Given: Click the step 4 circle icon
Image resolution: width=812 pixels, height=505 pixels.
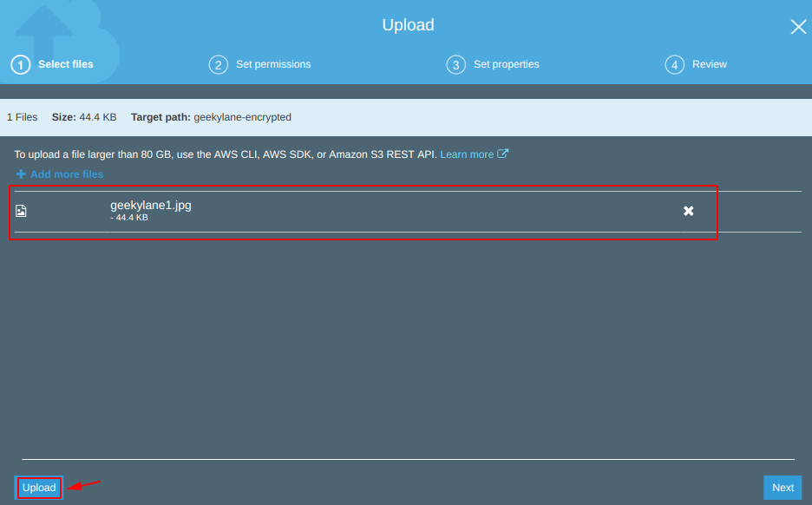Looking at the screenshot, I should click(x=675, y=65).
